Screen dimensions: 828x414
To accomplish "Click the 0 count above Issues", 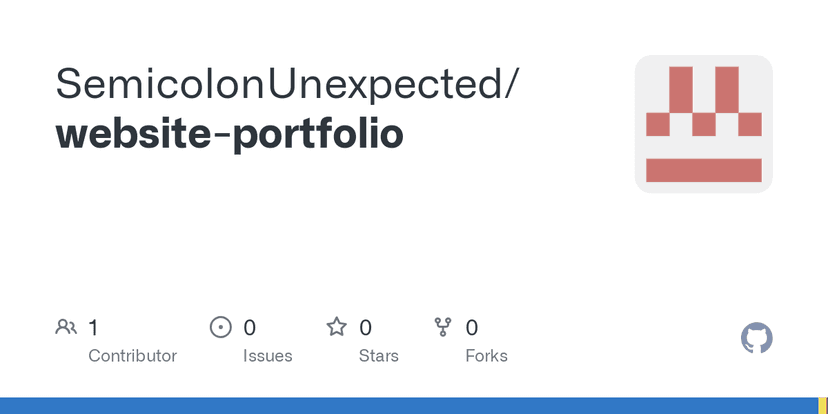I will point(250,327).
